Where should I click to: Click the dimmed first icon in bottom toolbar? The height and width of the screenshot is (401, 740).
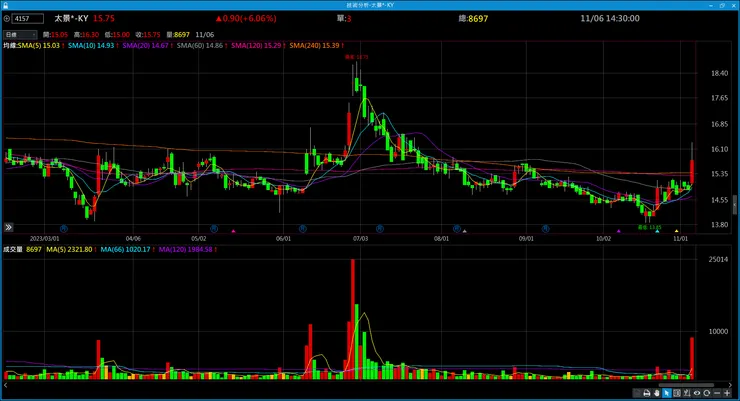point(637,393)
